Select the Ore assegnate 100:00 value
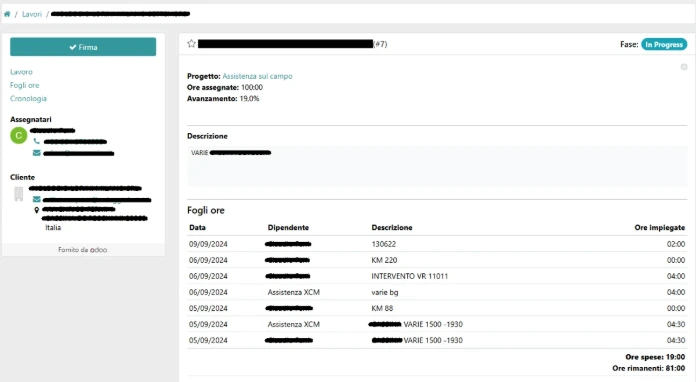The width and height of the screenshot is (696, 382). [252, 87]
